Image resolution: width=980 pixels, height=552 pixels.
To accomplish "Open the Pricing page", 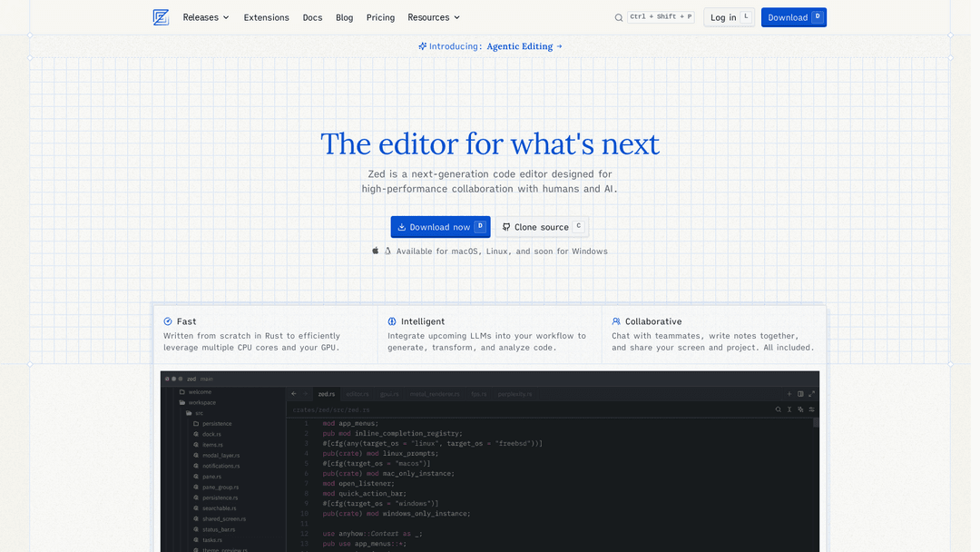I will [380, 17].
